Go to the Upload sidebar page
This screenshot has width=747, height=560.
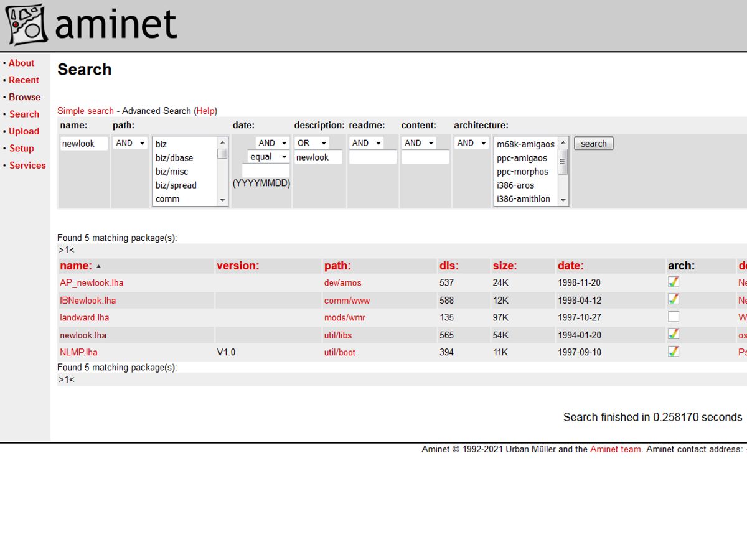click(24, 131)
